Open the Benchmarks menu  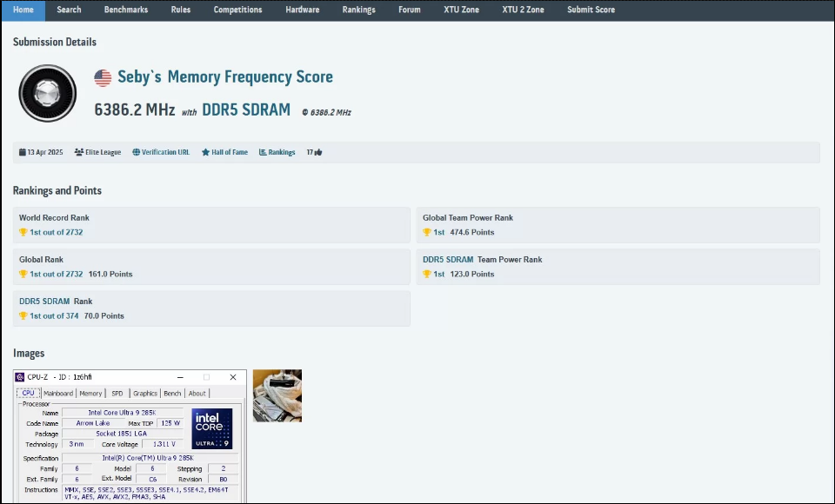tap(125, 10)
